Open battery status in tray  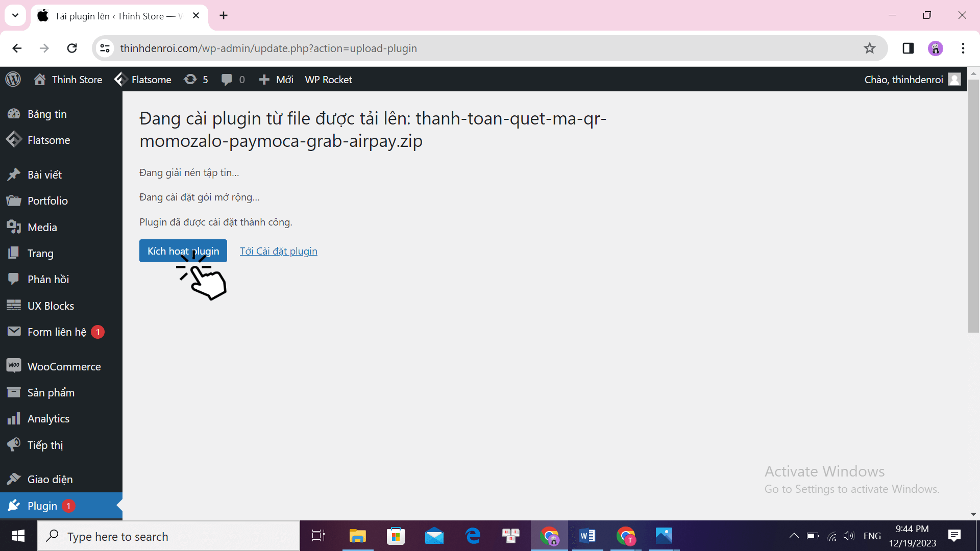point(813,536)
